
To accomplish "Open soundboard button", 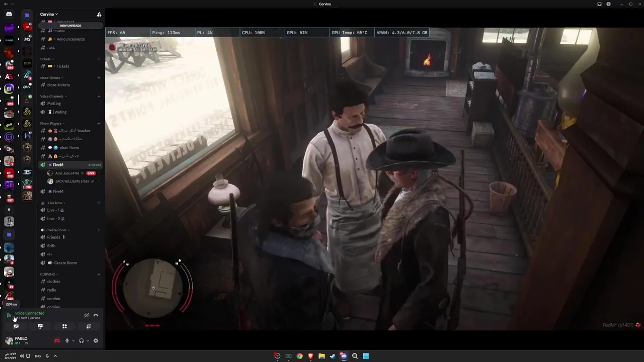I will coord(89,326).
